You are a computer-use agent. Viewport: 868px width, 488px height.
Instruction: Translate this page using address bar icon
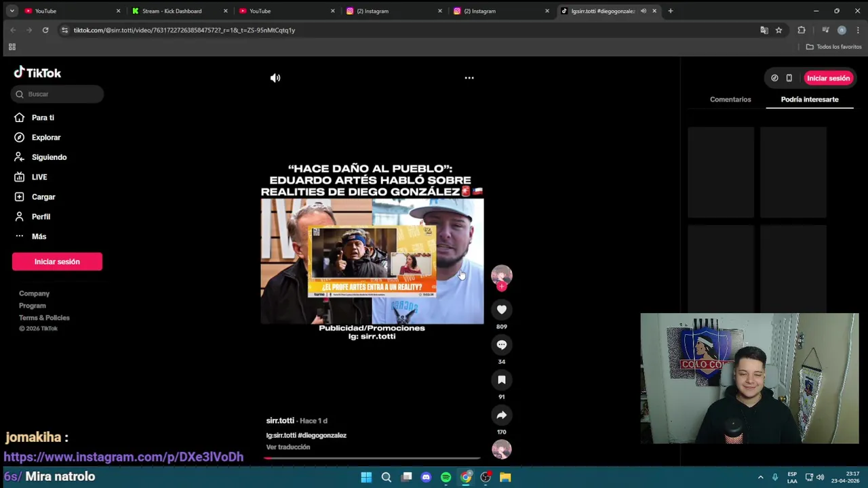pyautogui.click(x=764, y=30)
